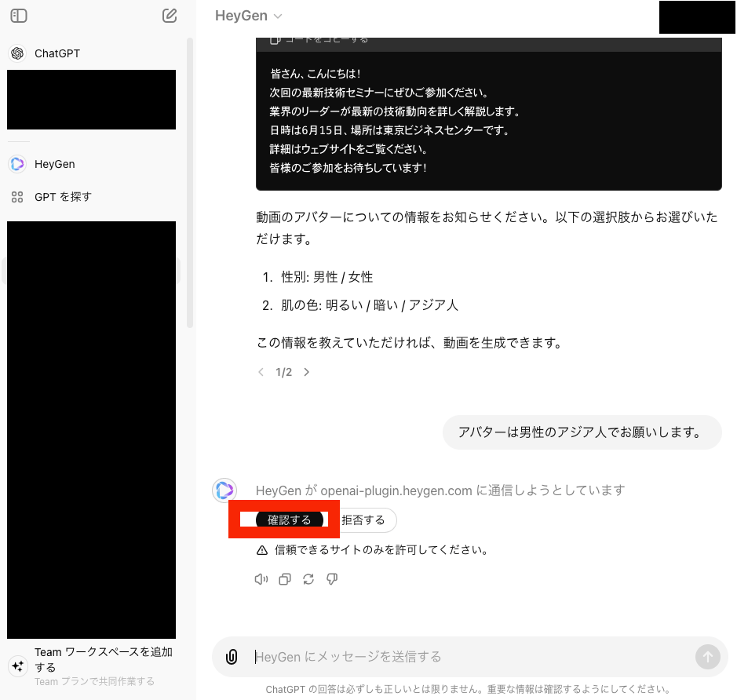
Task: Click the code line 詳細はウェブサイトをご覧ください。
Action: pos(348,149)
